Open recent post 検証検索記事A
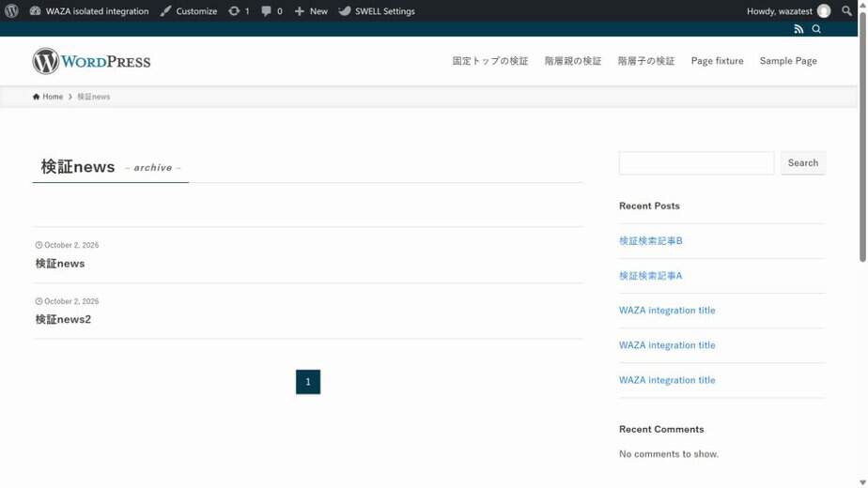Viewport: 868px width, 488px height. click(x=650, y=276)
